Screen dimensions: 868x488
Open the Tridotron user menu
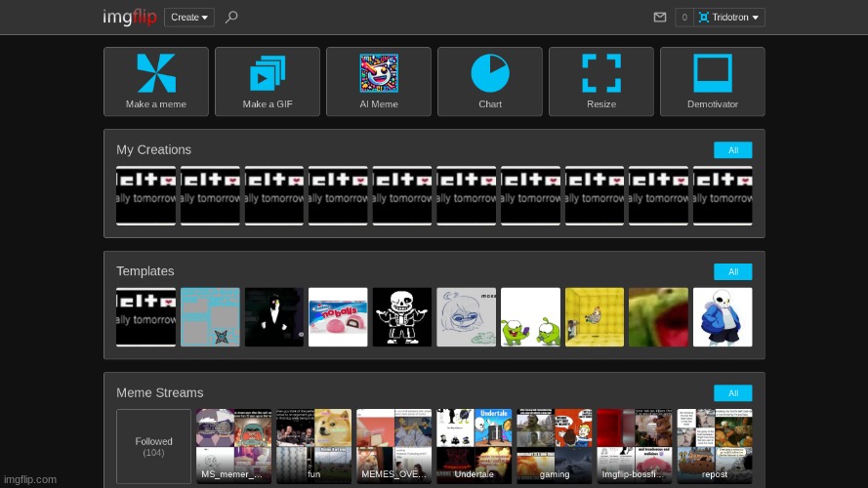tap(729, 18)
